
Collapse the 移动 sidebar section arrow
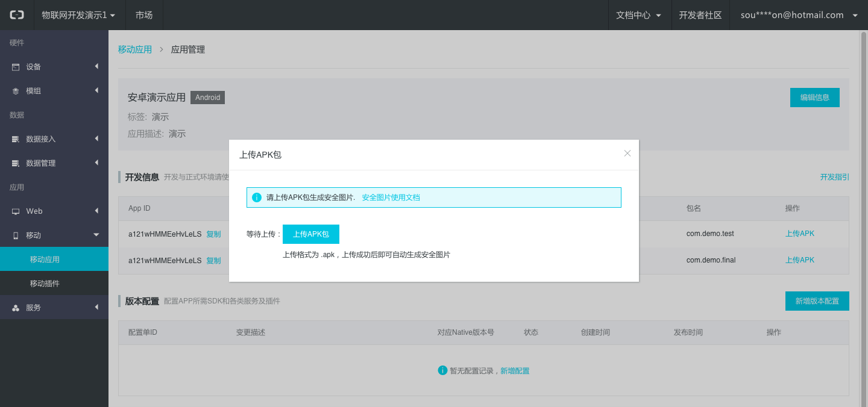[x=96, y=235]
